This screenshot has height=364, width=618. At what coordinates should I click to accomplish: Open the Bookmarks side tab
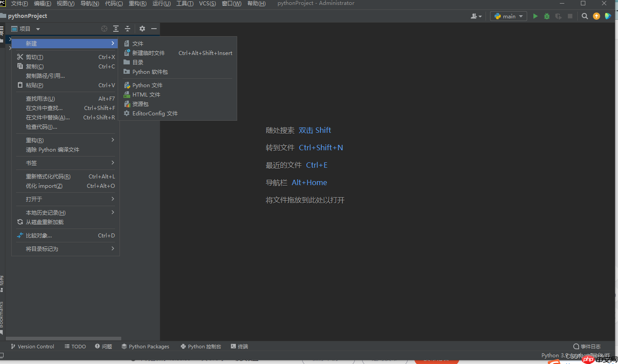(2, 317)
